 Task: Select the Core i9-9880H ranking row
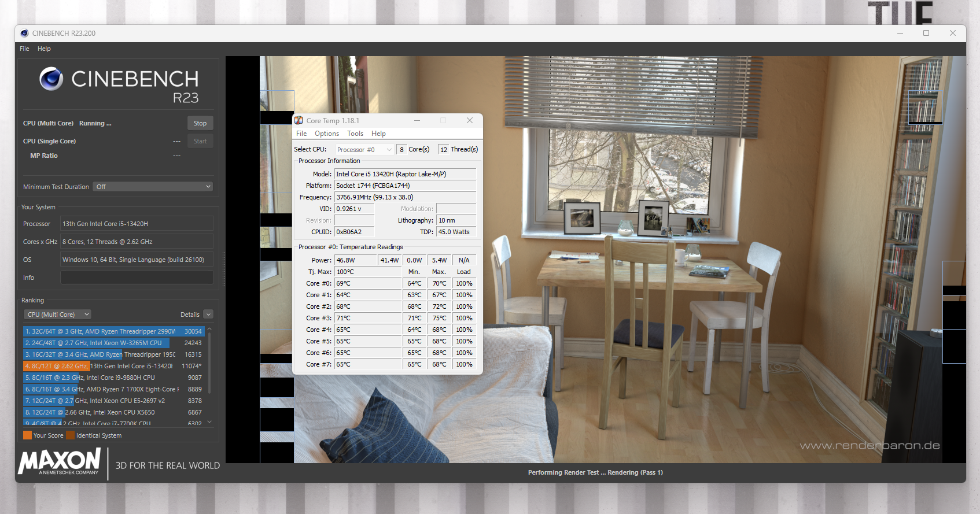pyautogui.click(x=114, y=378)
